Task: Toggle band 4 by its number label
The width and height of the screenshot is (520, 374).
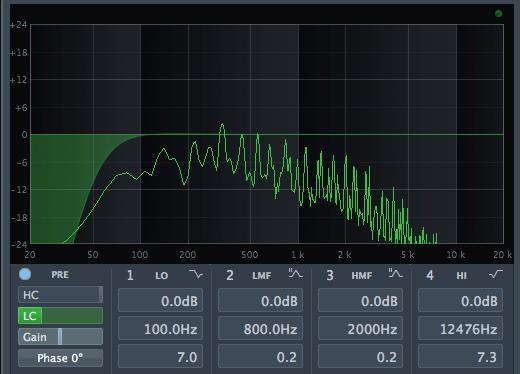Action: 430,275
